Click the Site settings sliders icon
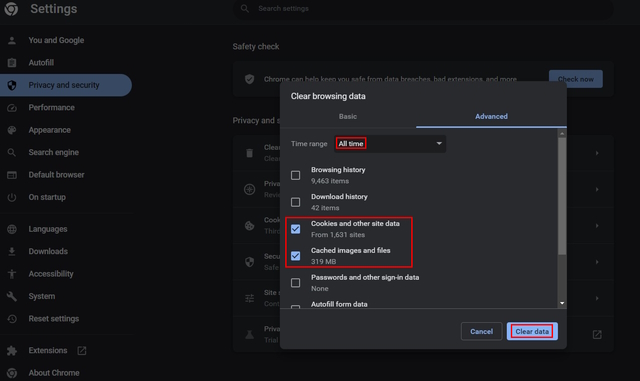 tap(249, 298)
